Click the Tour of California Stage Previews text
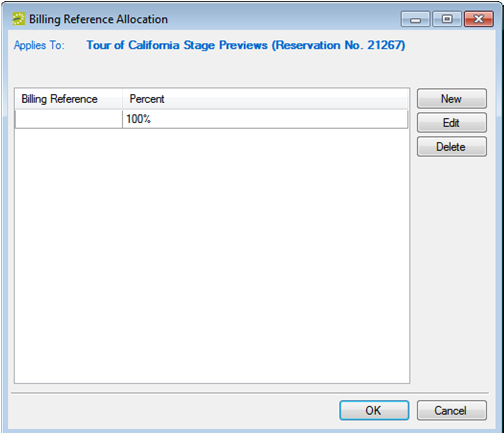This screenshot has height=433, width=504. 177,45
